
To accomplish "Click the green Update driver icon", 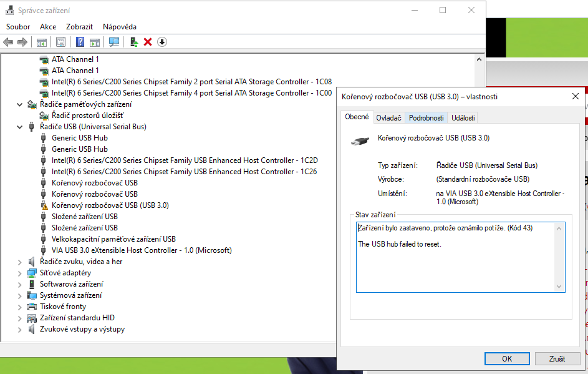I will click(133, 42).
